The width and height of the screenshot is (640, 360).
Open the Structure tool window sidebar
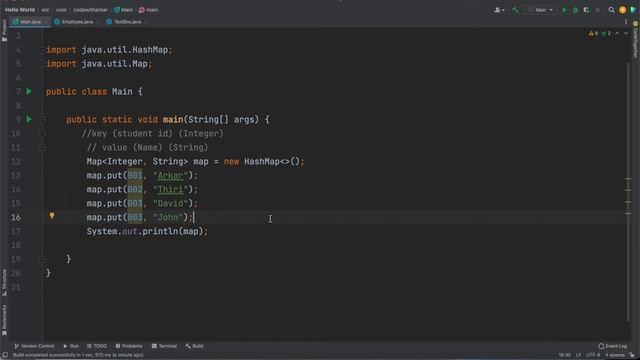(4, 282)
